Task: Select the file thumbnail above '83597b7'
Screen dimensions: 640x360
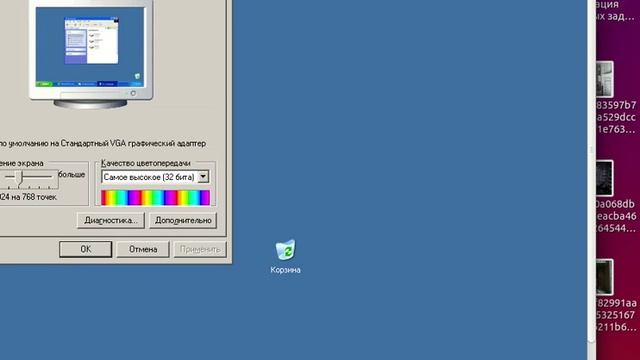Action: [604, 78]
